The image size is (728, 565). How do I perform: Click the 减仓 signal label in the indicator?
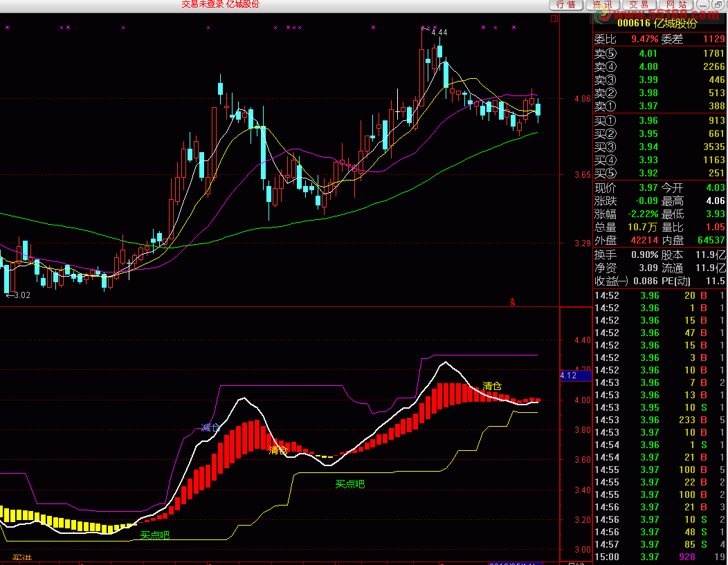coord(210,427)
